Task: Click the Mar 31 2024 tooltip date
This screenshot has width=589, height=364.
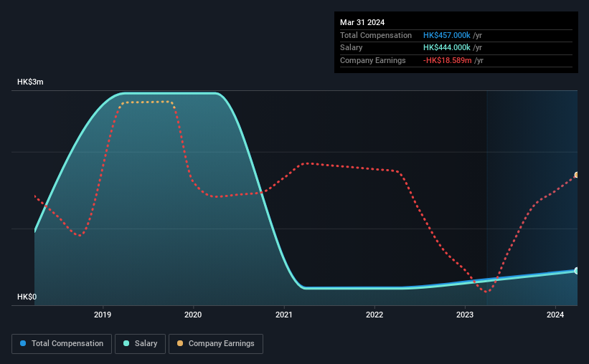Action: [x=362, y=22]
